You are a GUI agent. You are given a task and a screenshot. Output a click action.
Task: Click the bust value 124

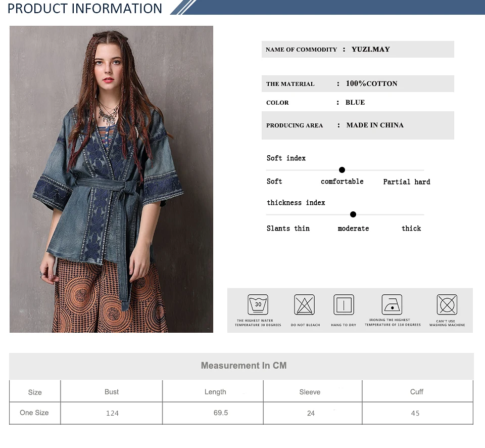(x=112, y=413)
